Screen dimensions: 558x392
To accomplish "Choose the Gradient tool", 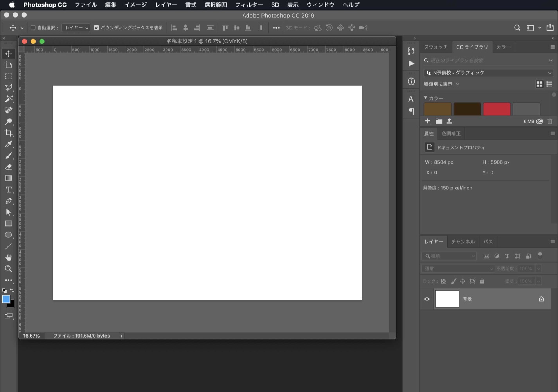I will click(9, 178).
